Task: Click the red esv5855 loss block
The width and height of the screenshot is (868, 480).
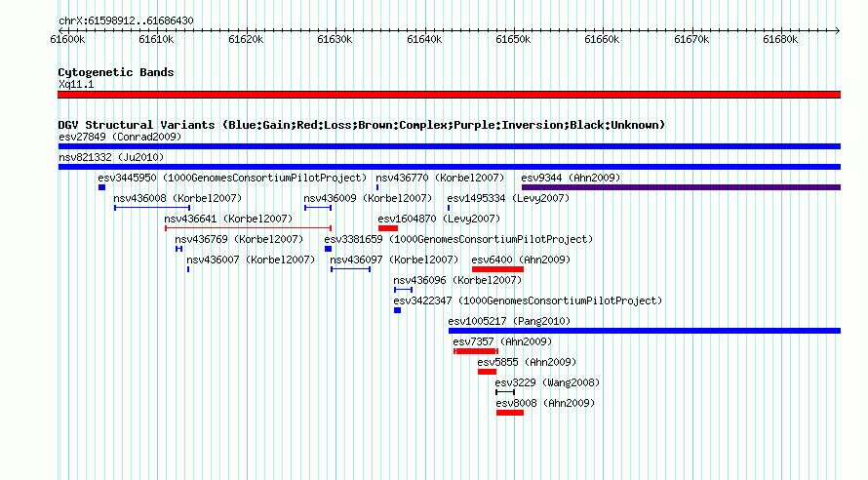Action: tap(487, 372)
